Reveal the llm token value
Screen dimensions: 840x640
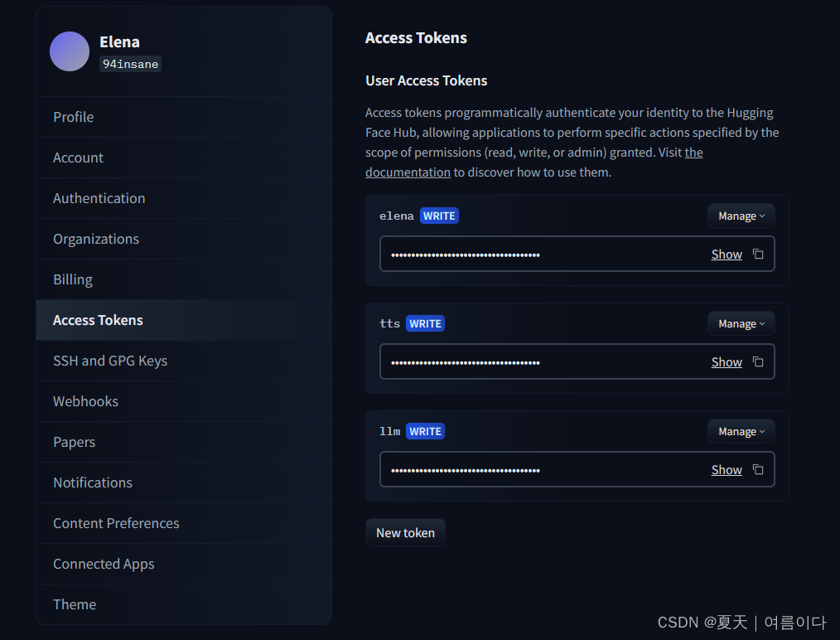(x=727, y=469)
